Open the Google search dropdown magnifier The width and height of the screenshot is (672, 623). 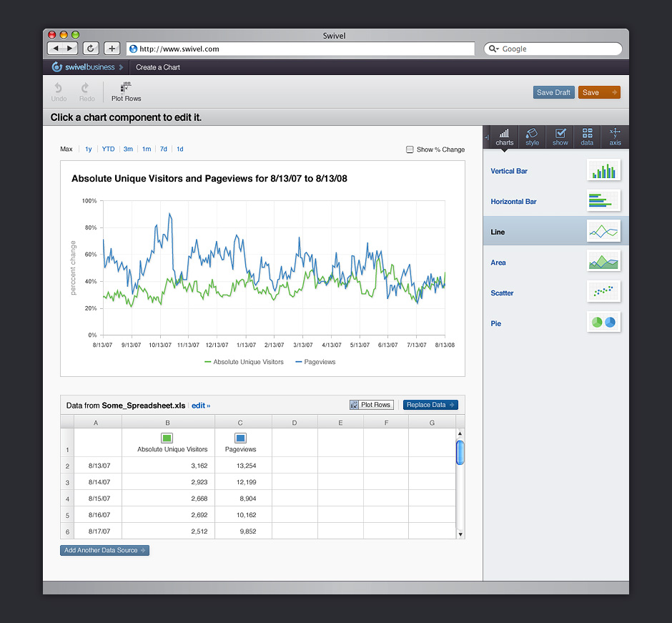pos(494,49)
